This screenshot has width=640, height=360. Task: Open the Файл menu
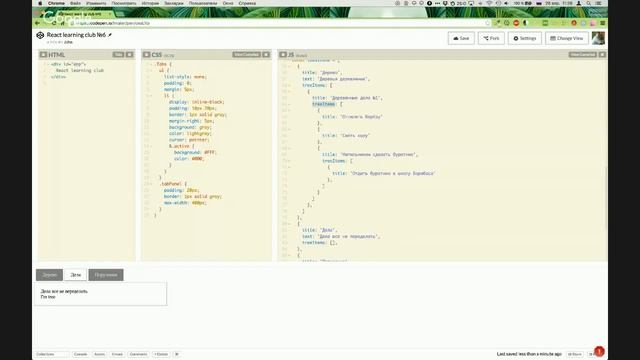(x=75, y=3)
